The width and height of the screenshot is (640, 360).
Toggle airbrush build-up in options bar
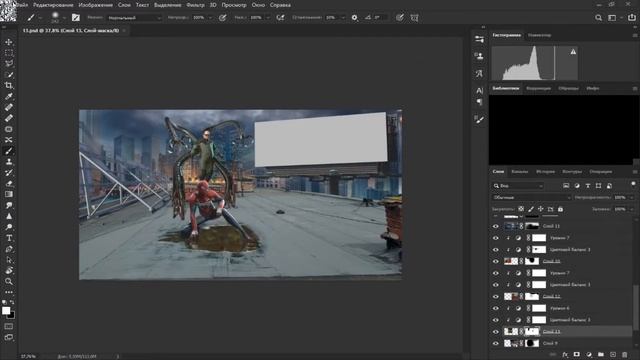pos(280,18)
